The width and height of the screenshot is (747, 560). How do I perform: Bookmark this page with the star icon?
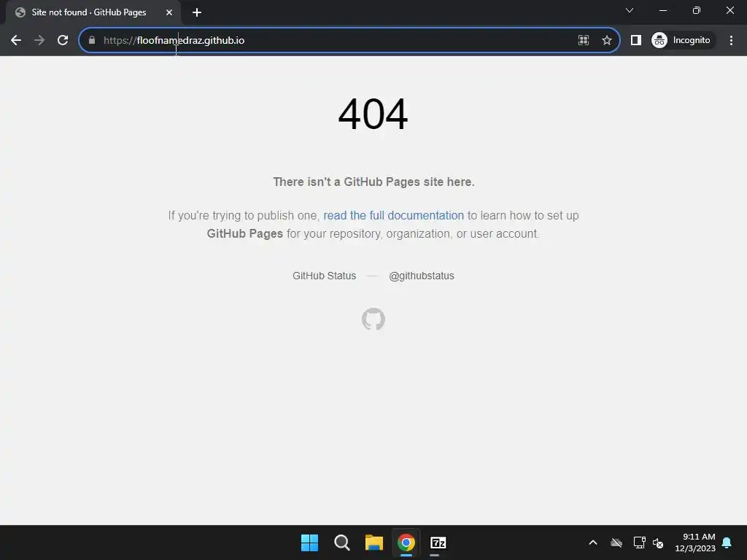606,41
